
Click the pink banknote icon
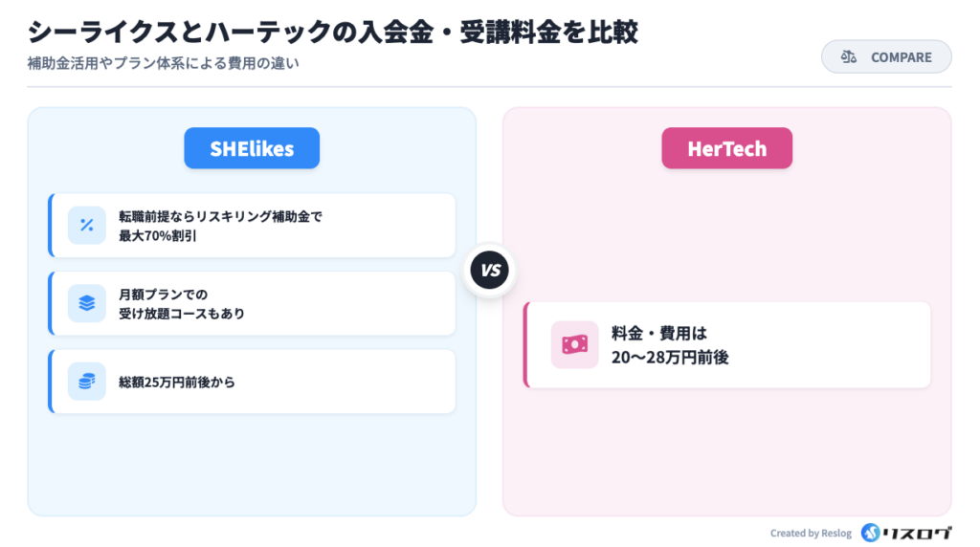(574, 344)
